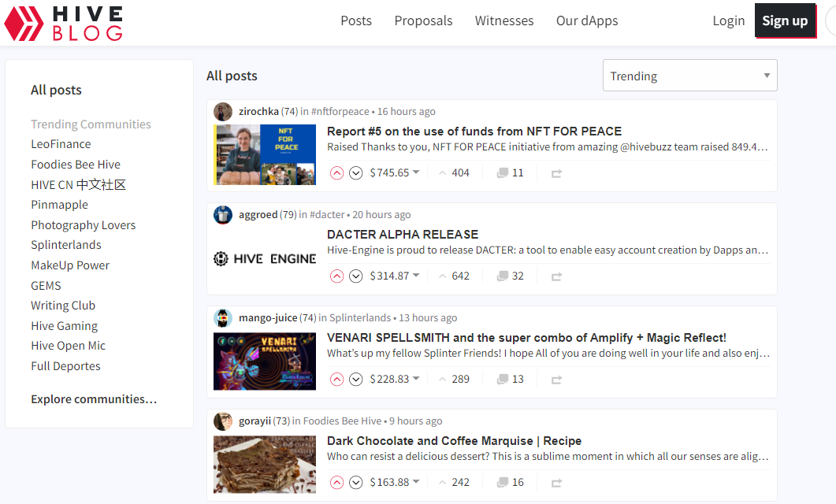Open the LeoFinance community
Screen dimensions: 836x504
tap(61, 144)
